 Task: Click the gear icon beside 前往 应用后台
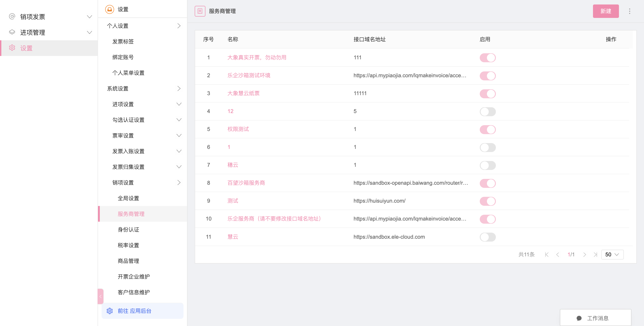click(109, 311)
